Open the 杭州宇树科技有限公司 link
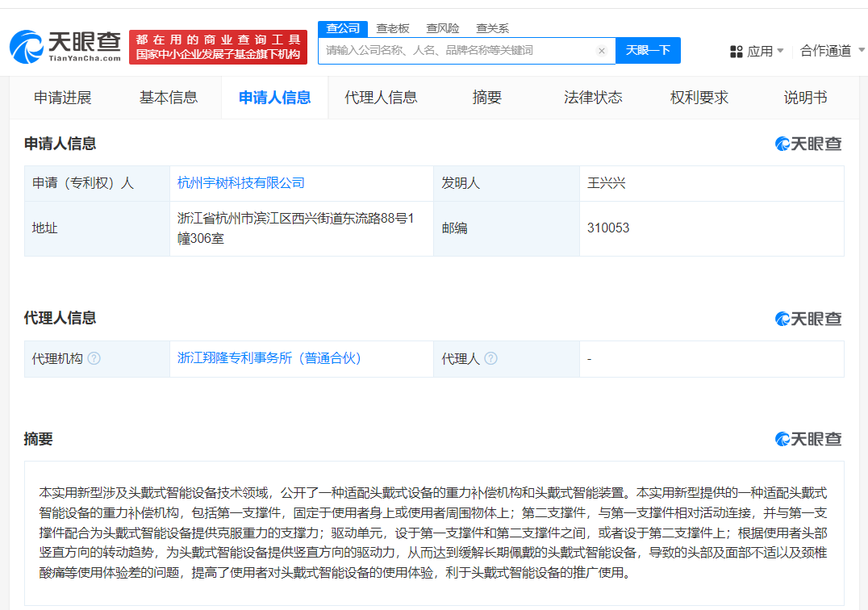The image size is (868, 610). click(x=241, y=182)
